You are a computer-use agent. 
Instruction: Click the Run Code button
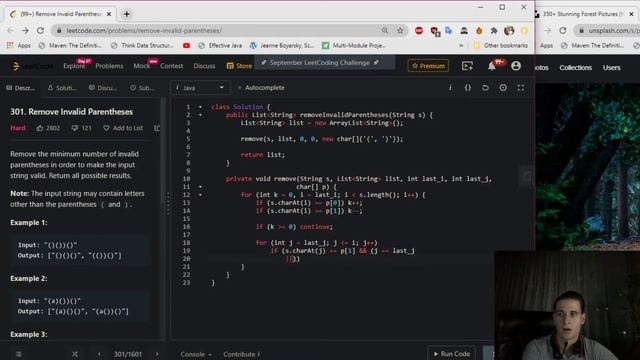(451, 354)
